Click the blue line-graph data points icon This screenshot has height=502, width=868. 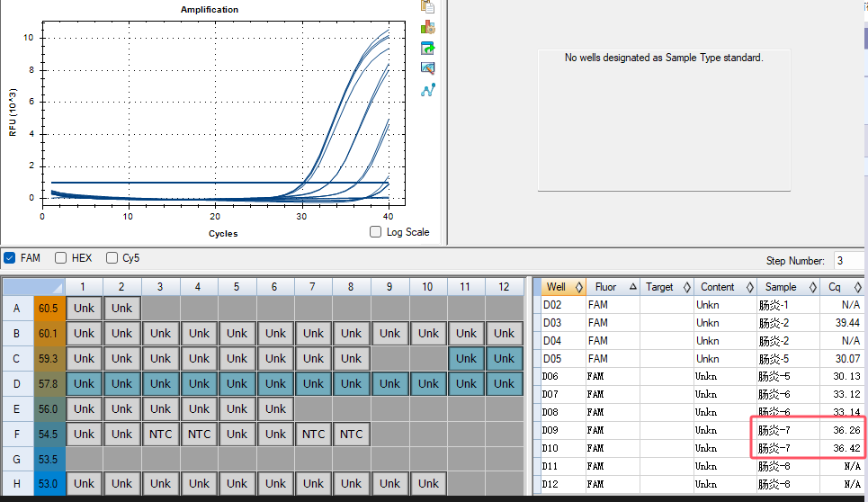pos(427,90)
